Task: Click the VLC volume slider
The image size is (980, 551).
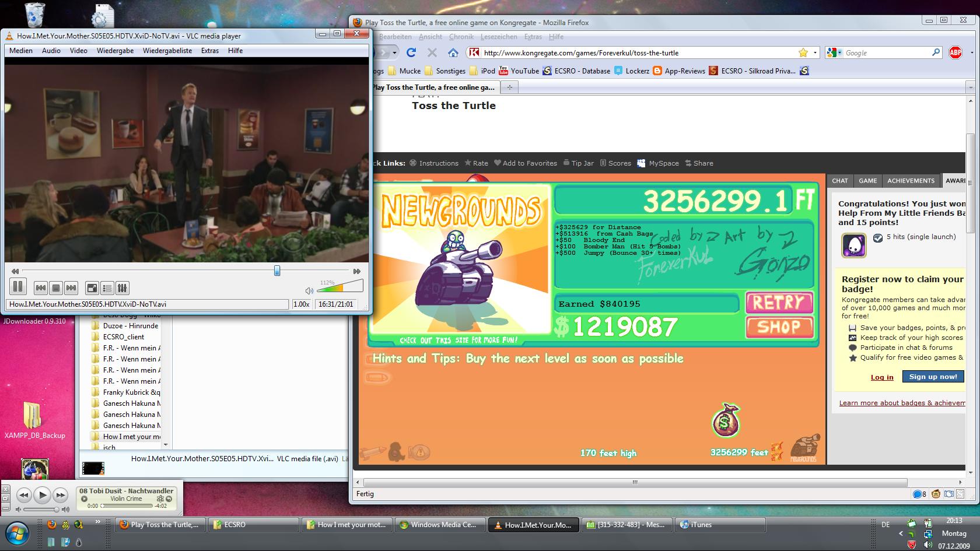Action: [x=341, y=286]
